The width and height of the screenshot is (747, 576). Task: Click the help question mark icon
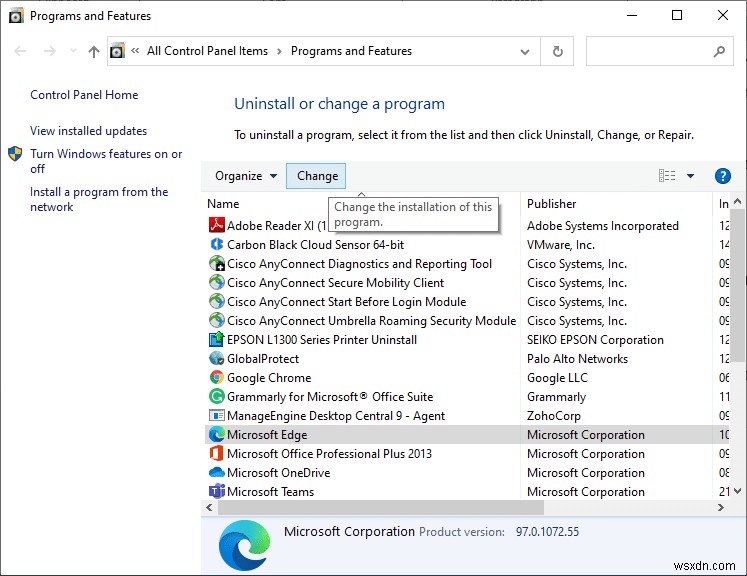[x=723, y=176]
